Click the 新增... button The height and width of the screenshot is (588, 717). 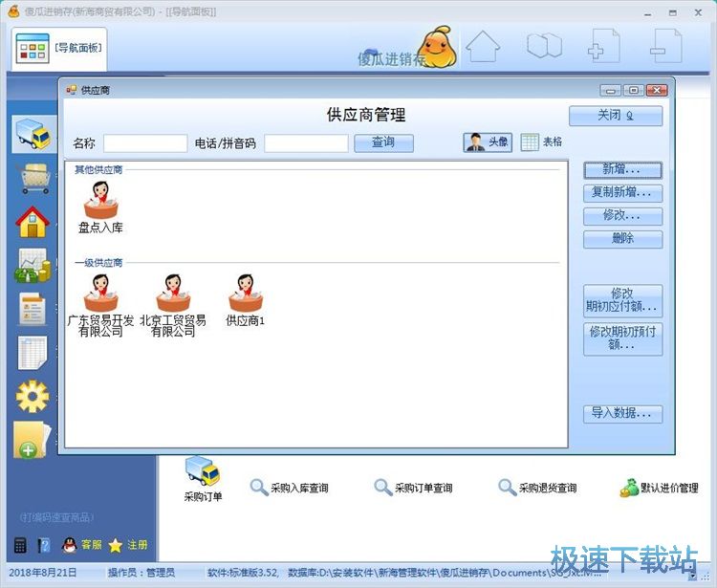tap(622, 169)
